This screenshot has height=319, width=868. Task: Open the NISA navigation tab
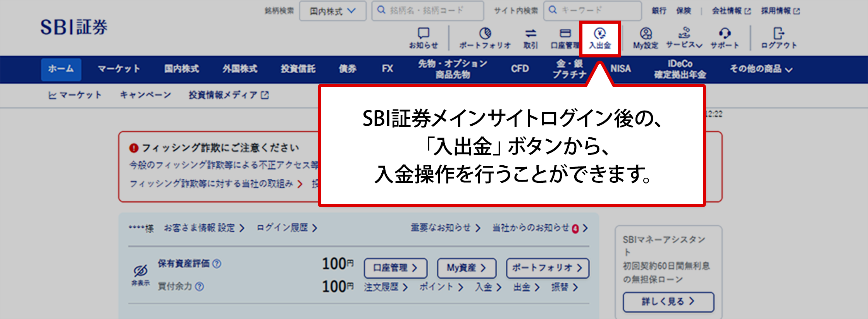620,69
